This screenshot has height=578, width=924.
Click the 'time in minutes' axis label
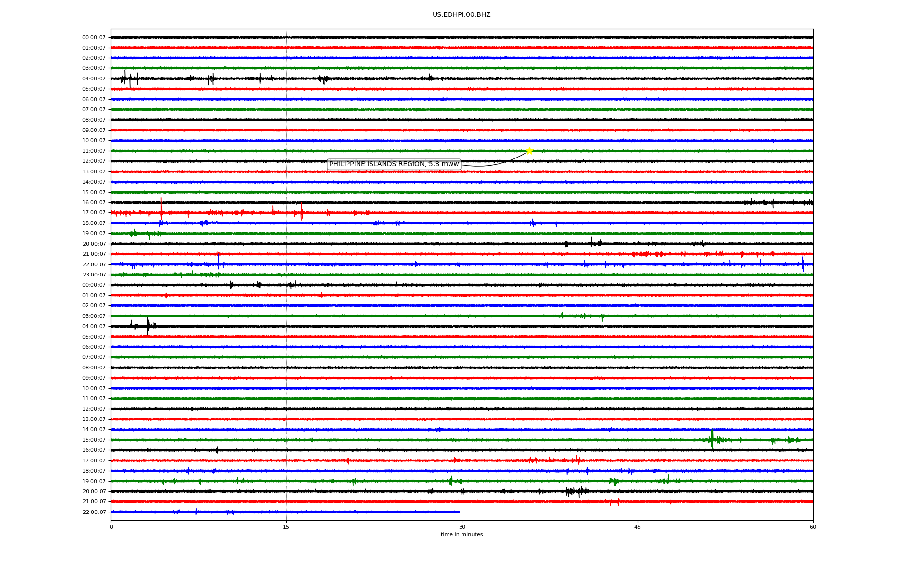[x=461, y=535]
